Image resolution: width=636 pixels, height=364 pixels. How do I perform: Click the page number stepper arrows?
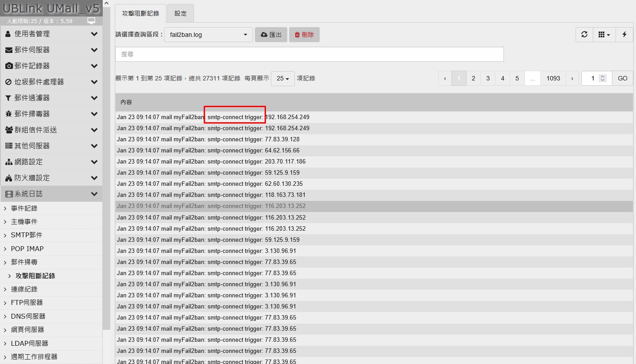pyautogui.click(x=603, y=78)
